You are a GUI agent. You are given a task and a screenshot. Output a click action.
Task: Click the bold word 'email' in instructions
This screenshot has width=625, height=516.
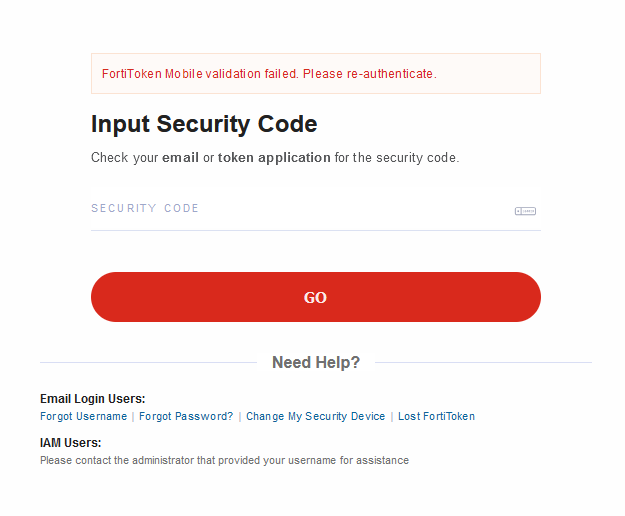tap(180, 157)
